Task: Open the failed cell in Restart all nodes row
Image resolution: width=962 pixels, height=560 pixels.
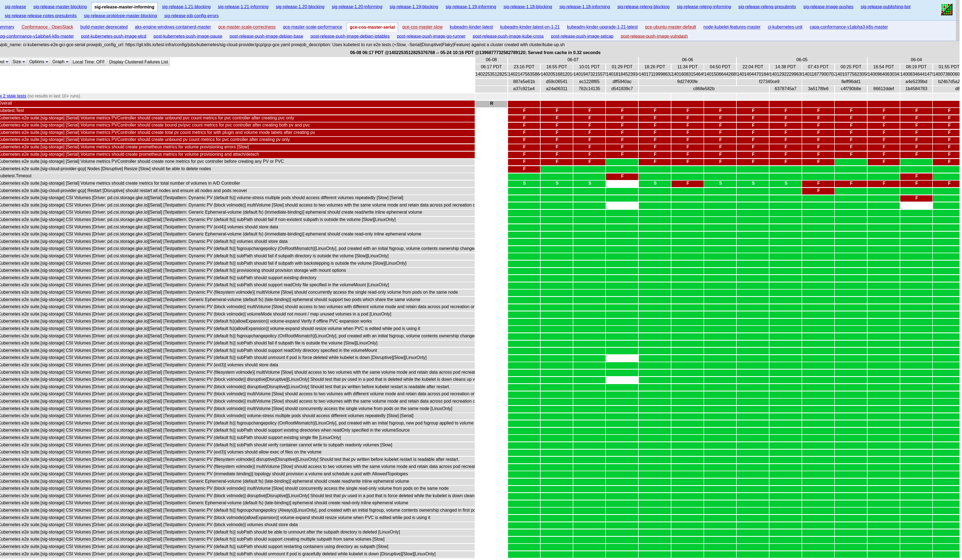Action: pos(818,191)
